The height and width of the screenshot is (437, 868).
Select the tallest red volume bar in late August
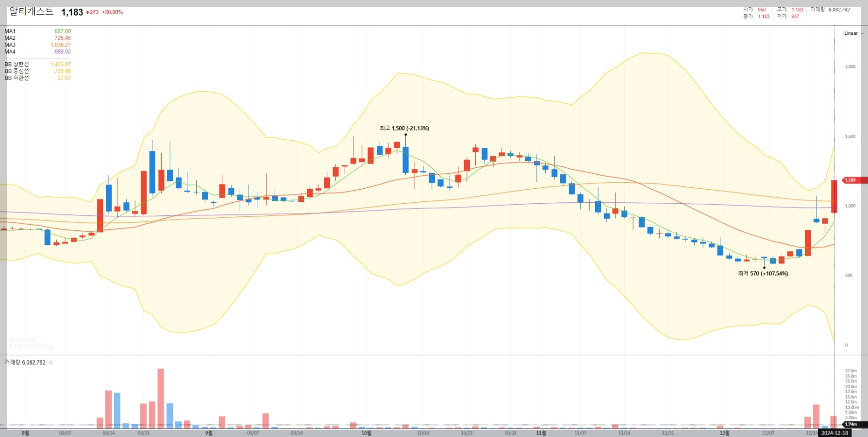161,399
